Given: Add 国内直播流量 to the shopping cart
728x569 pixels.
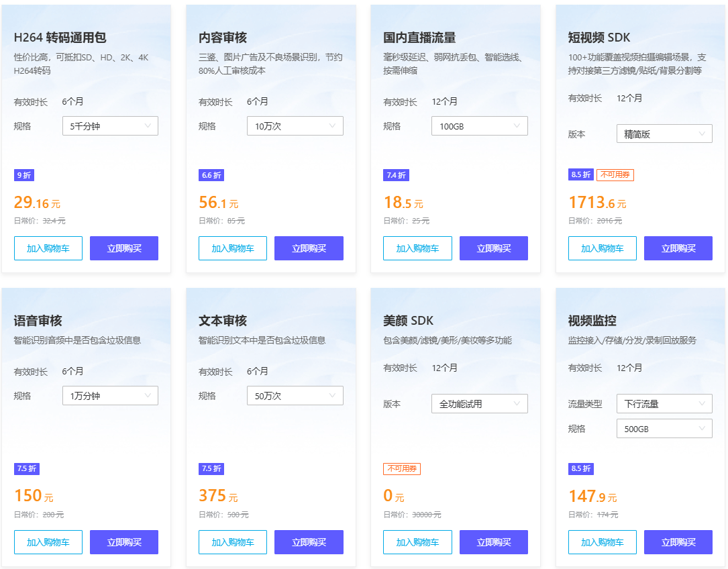Looking at the screenshot, I should click(417, 248).
